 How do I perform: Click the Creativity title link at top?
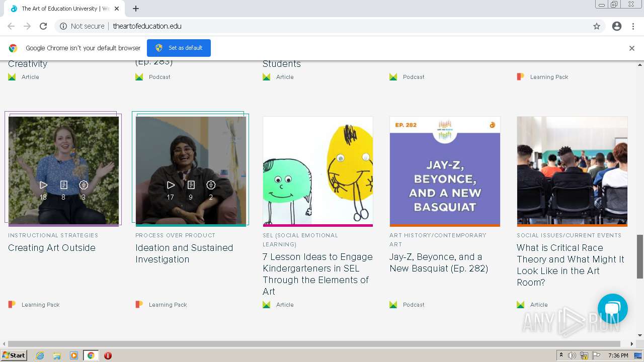click(28, 64)
